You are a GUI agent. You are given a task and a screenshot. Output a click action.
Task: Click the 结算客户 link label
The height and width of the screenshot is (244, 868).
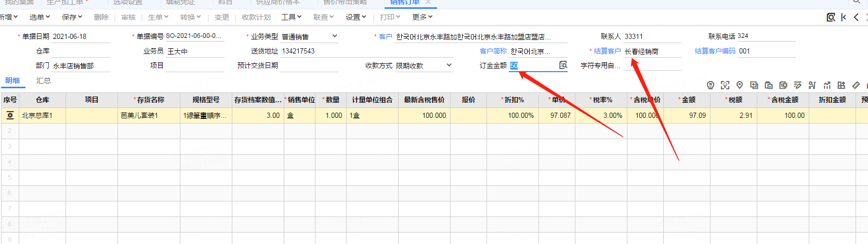click(608, 51)
